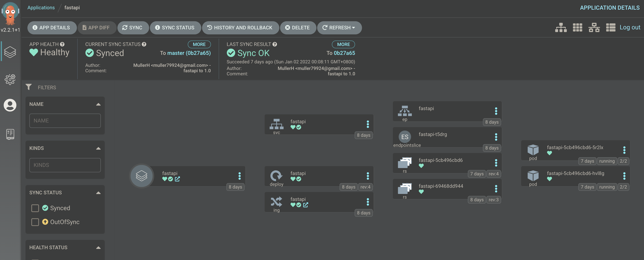Click HISTORY AND ROLLBACK button
Viewport: 644px width, 260px height.
pos(240,27)
